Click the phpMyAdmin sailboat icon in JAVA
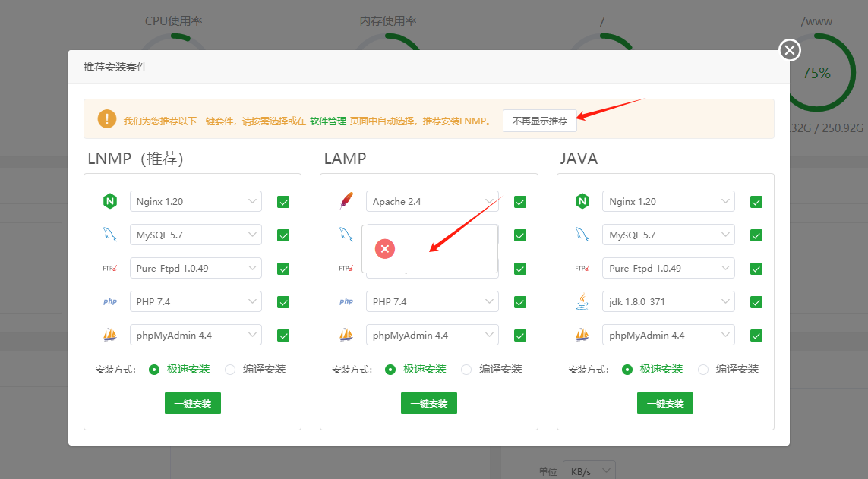The width and height of the screenshot is (868, 479). click(x=582, y=335)
